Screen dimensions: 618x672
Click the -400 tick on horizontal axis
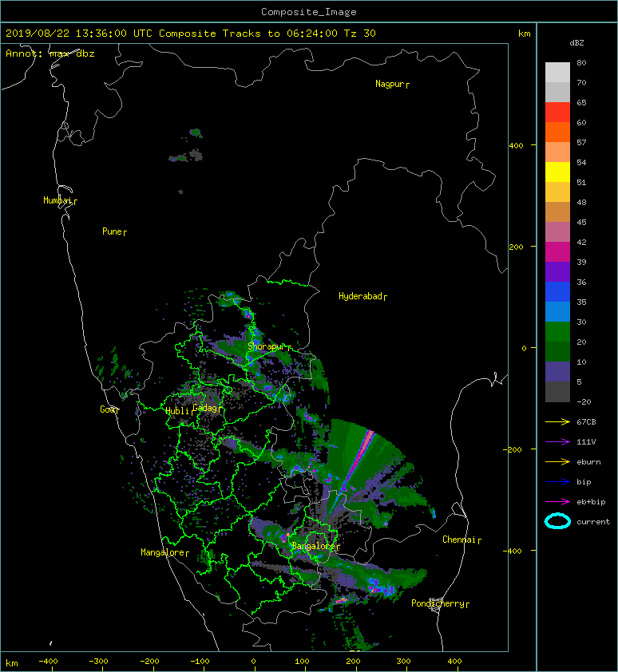click(x=48, y=662)
